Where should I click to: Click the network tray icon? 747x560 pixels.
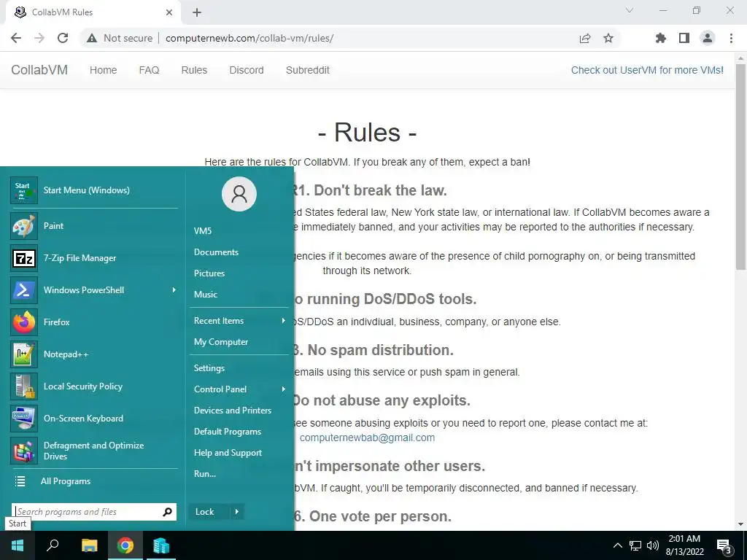point(635,545)
